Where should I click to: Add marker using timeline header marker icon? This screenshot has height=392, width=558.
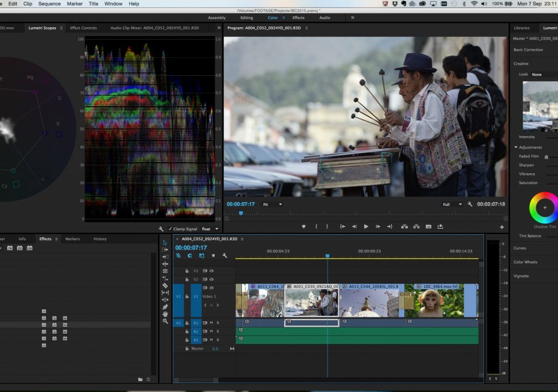coord(213,255)
